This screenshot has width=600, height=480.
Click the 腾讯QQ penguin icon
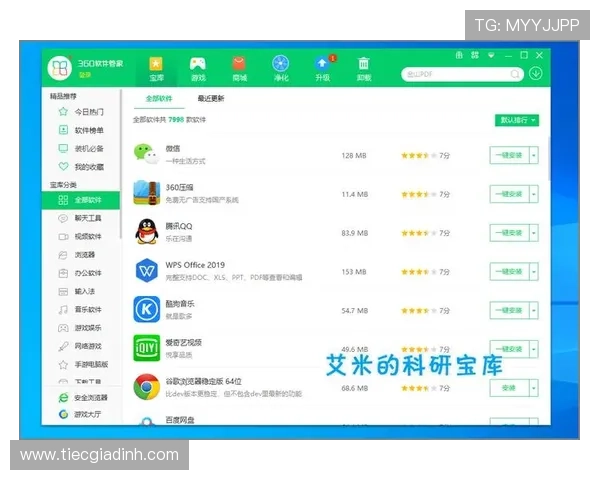147,232
